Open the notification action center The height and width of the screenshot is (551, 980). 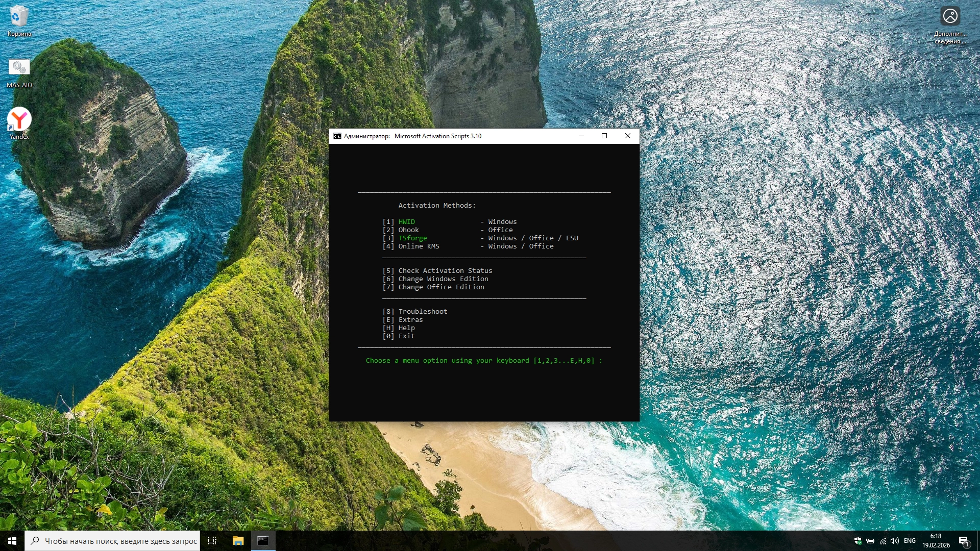(964, 541)
